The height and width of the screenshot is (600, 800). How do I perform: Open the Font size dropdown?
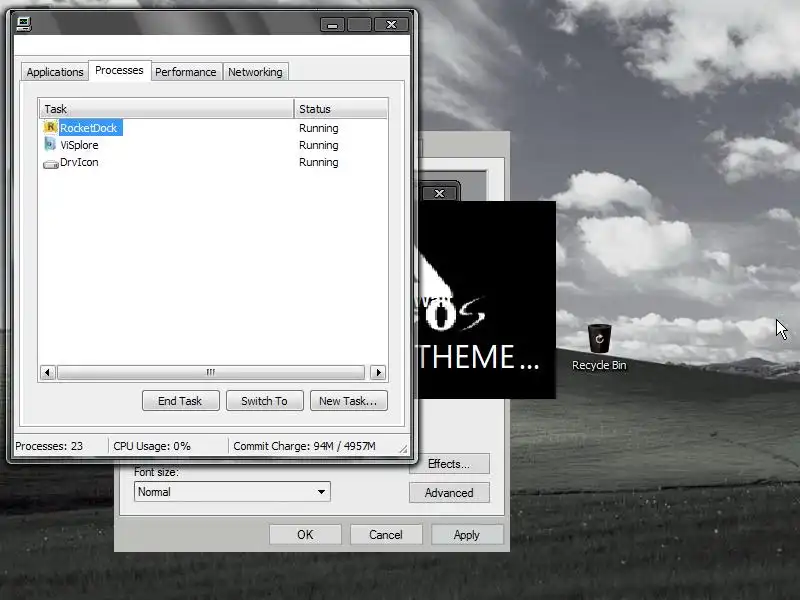(232, 492)
